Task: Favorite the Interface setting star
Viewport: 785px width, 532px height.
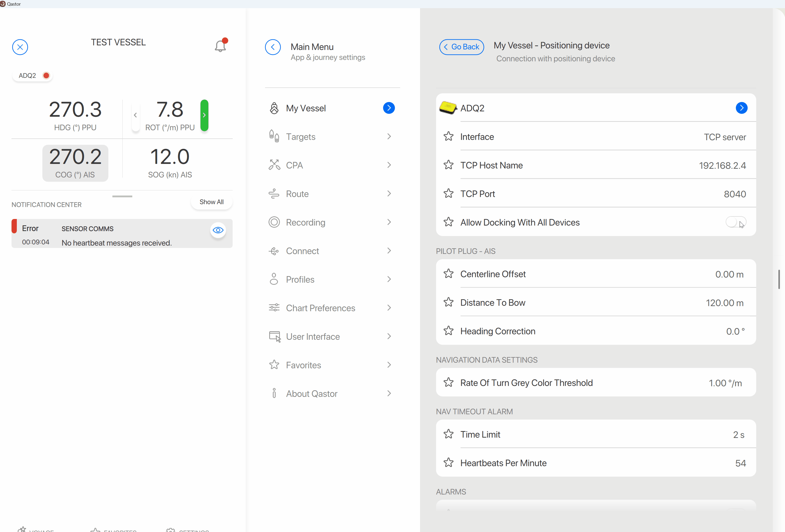Action: (x=448, y=136)
